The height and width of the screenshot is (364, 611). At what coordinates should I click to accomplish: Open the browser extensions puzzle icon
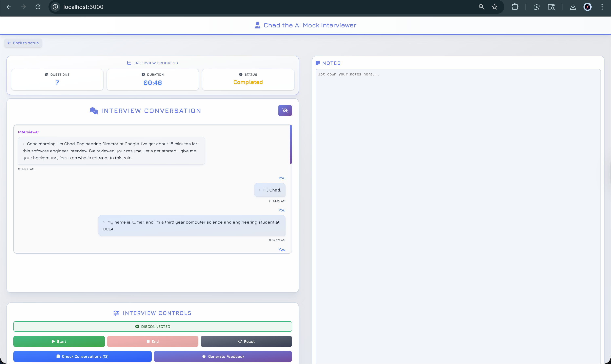pyautogui.click(x=515, y=7)
